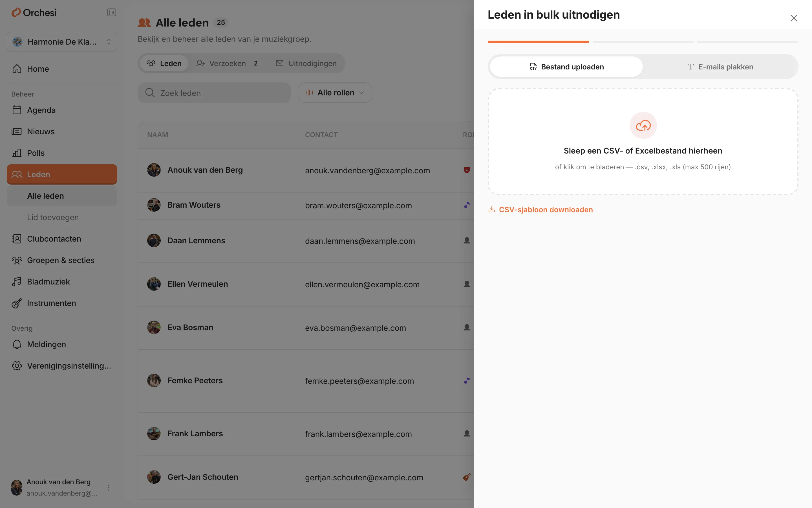Click the first progress step bar

point(538,42)
